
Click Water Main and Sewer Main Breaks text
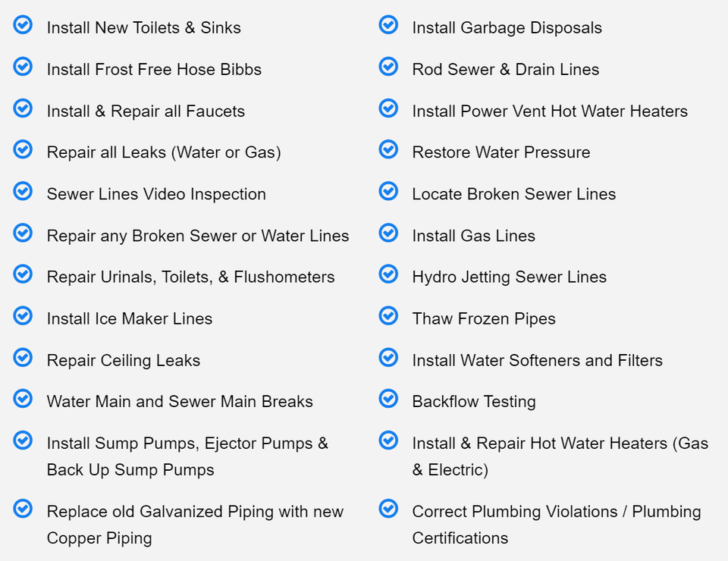pos(180,402)
